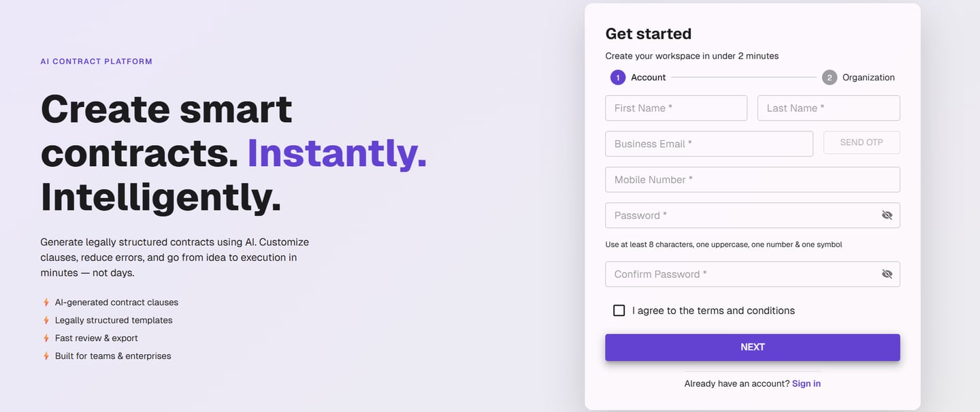The image size is (980, 412).
Task: Toggle Confirm Password visibility eye icon
Action: 887,274
